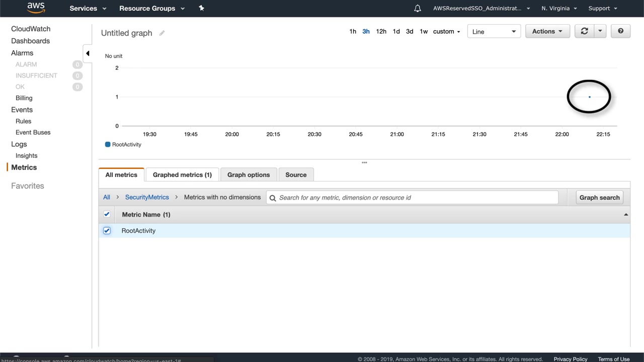Select the 1h time range
644x362 pixels.
pos(353,31)
